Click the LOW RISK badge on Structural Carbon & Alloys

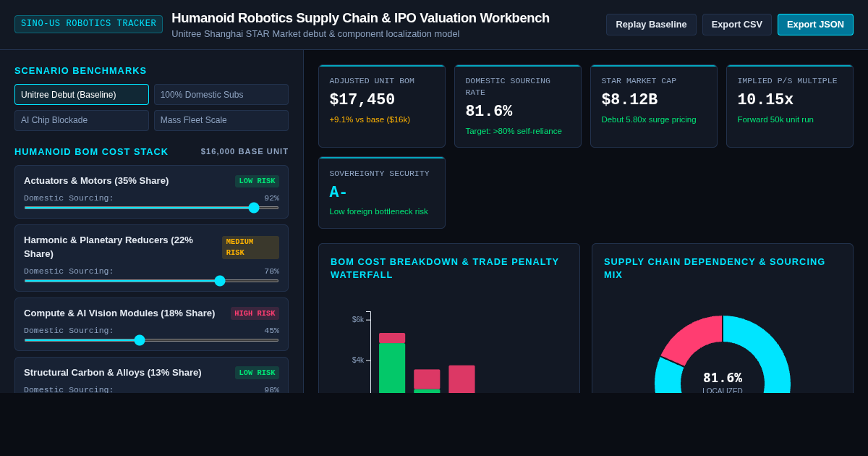pos(257,373)
